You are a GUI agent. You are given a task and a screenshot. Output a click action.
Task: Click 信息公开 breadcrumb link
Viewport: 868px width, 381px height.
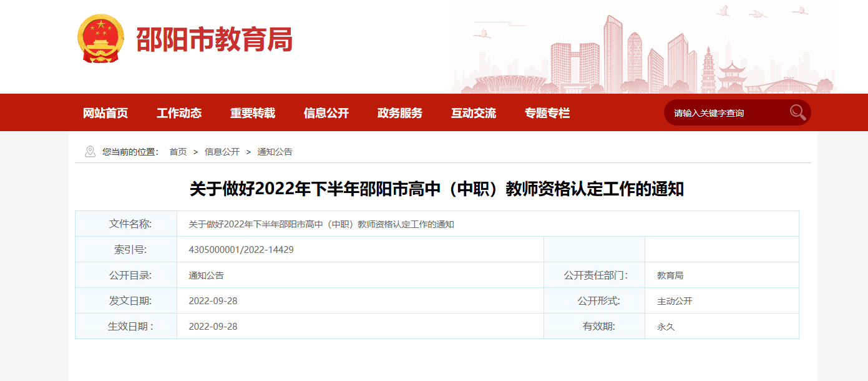pyautogui.click(x=222, y=152)
